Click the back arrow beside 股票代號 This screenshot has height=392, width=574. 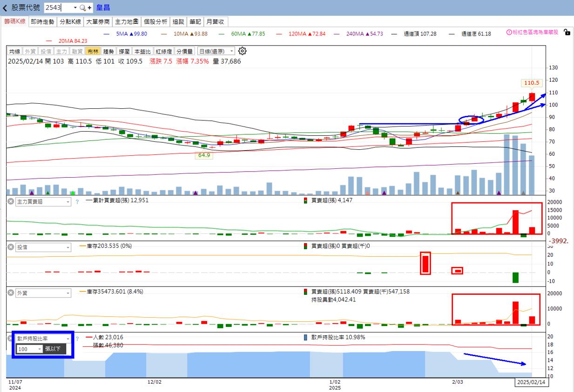pos(5,8)
